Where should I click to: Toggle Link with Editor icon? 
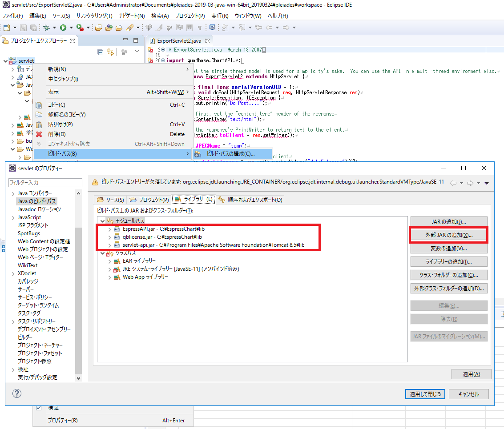pyautogui.click(x=110, y=52)
